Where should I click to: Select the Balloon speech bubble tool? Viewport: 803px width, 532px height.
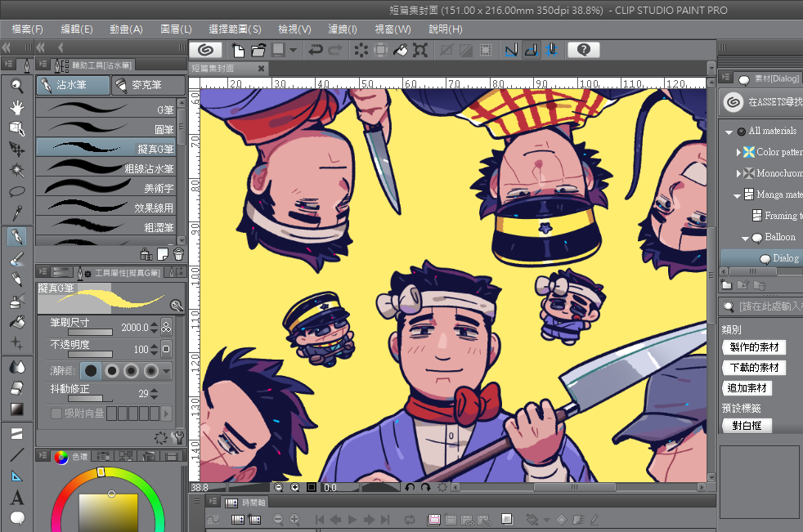pos(17,518)
